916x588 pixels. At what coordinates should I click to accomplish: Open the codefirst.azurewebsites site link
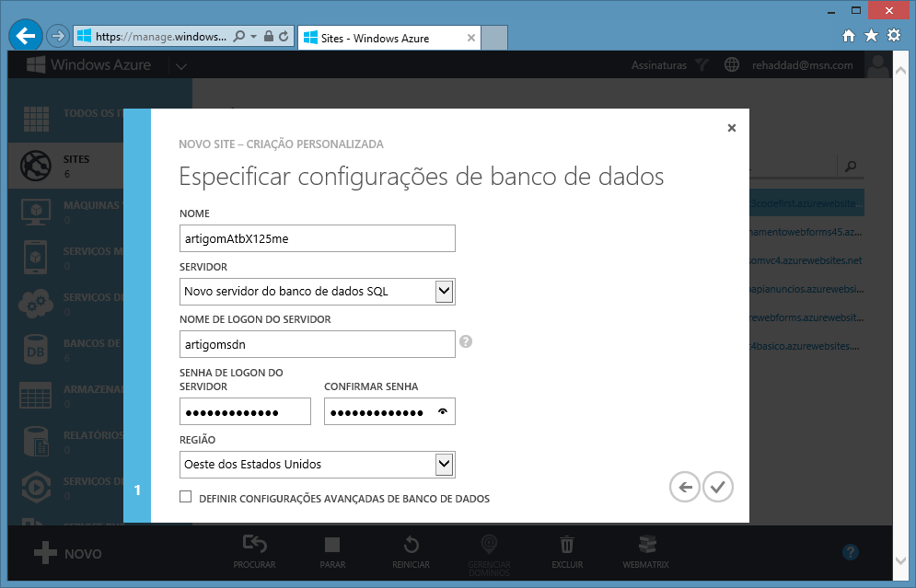click(806, 203)
